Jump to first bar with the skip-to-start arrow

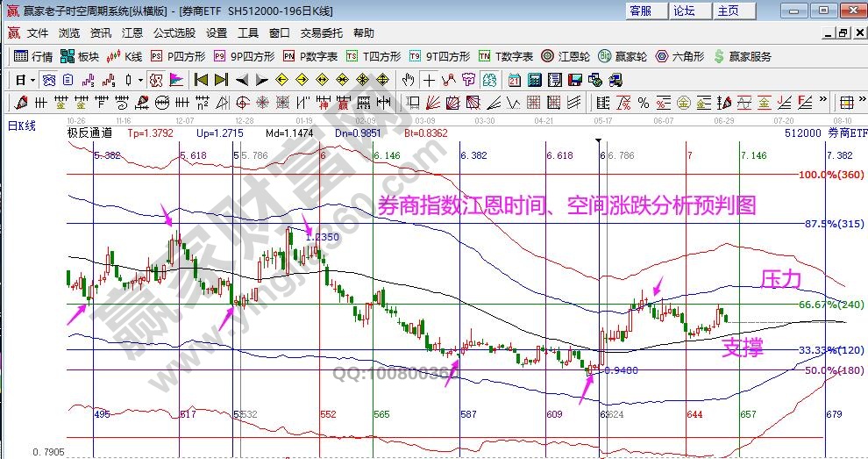pyautogui.click(x=201, y=79)
